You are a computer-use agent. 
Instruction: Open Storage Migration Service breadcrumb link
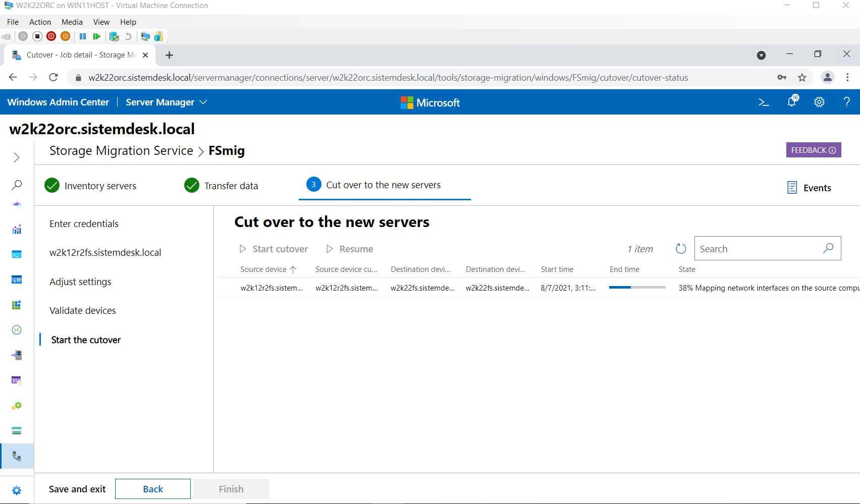coord(121,150)
